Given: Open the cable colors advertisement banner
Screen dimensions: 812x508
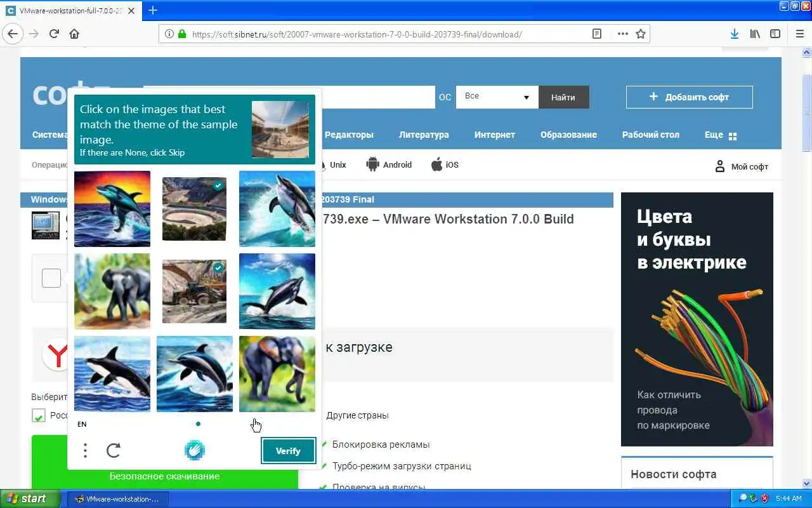Looking at the screenshot, I should (x=697, y=319).
